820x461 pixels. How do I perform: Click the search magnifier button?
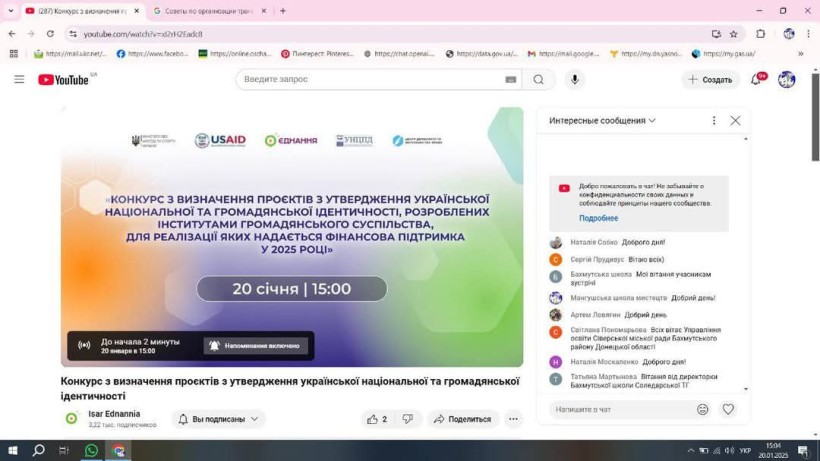[538, 79]
